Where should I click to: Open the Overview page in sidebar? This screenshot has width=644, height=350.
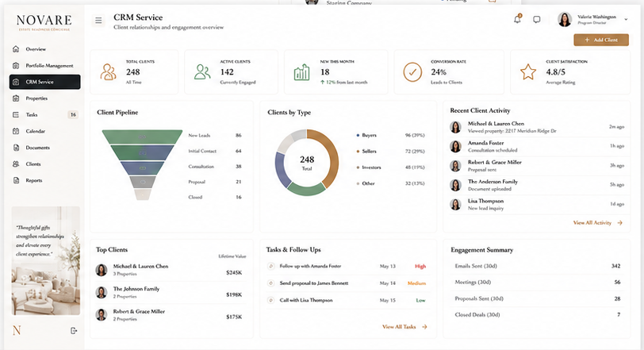[44, 49]
